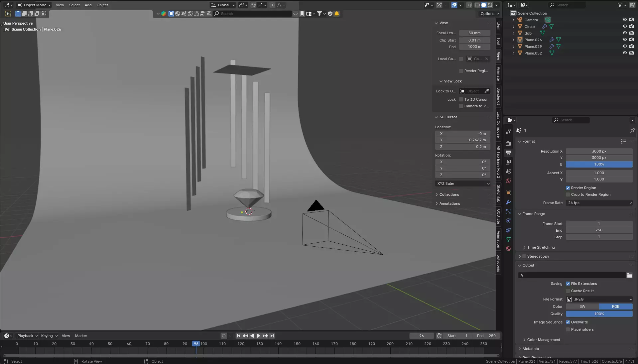The height and width of the screenshot is (364, 638).
Task: Open the File Format JPEG dropdown
Action: (599, 299)
